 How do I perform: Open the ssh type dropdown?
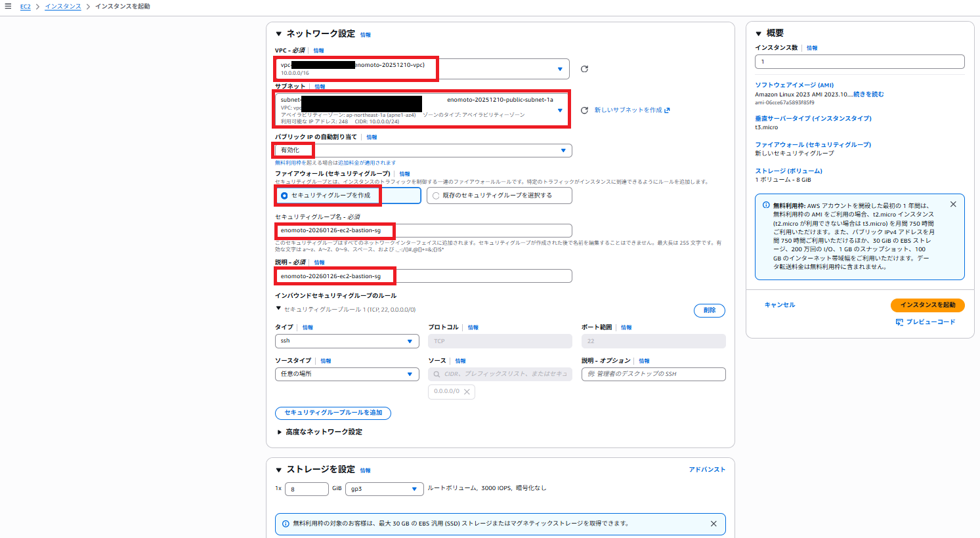(x=347, y=341)
